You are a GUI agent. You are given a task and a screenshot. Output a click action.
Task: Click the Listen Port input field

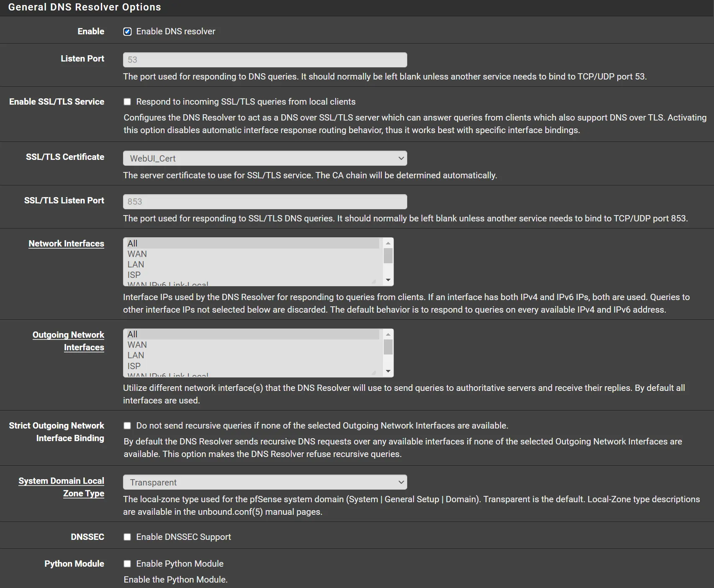(265, 60)
